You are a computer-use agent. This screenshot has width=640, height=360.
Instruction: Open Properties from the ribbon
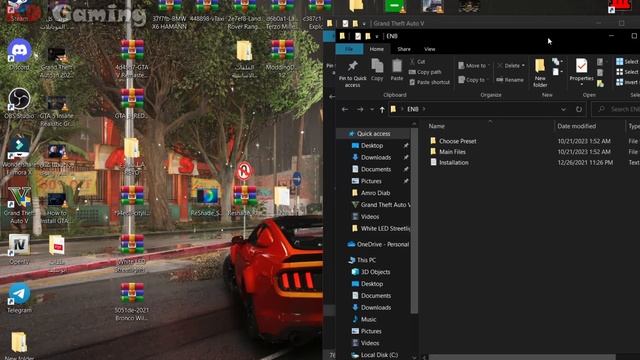pyautogui.click(x=581, y=71)
